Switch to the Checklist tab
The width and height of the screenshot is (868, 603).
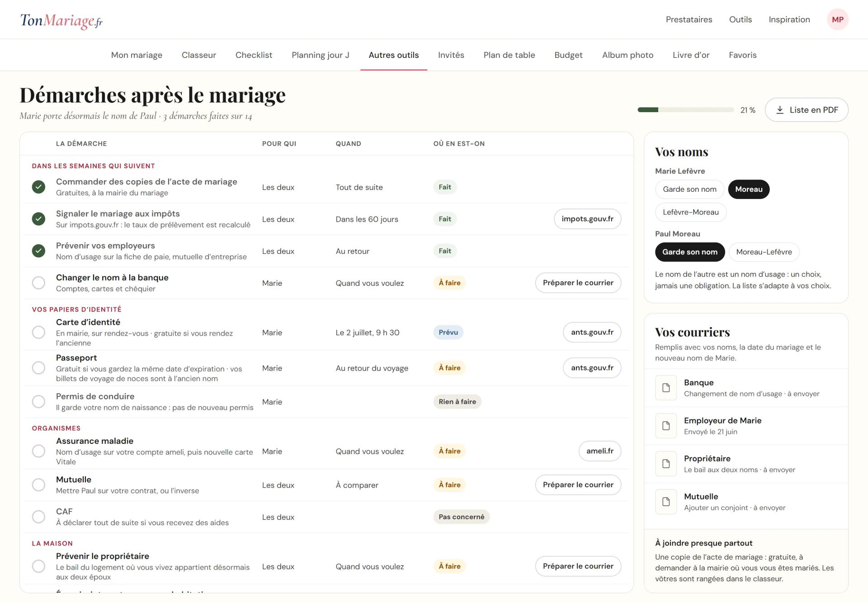tap(254, 55)
